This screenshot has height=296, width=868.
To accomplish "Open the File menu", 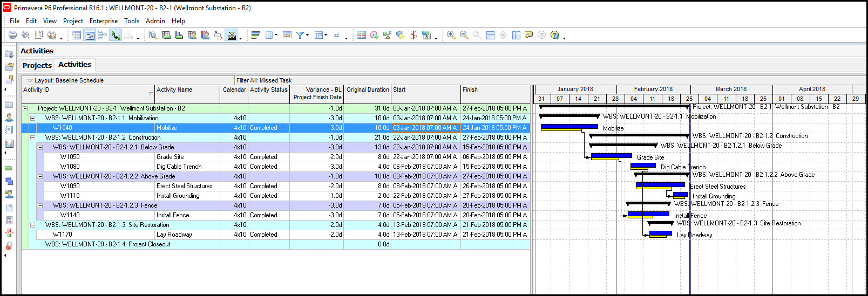I will (x=15, y=21).
